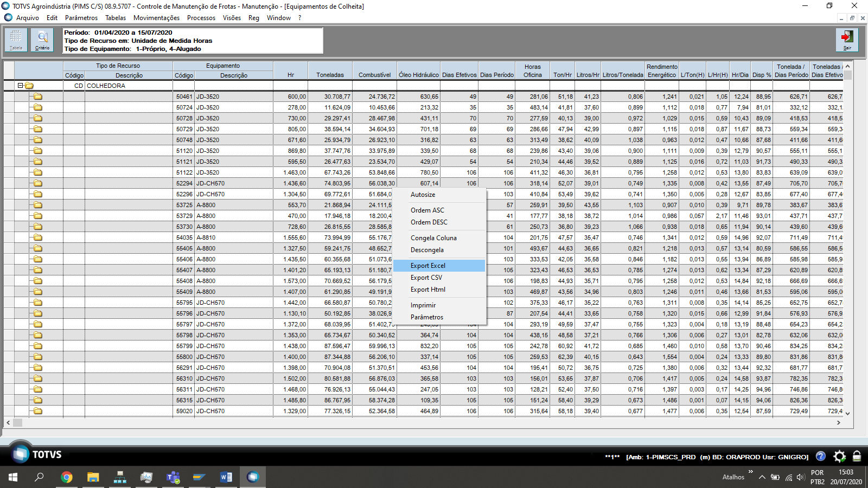
Task: Click the POR PTB2 language indicator
Action: (x=818, y=477)
